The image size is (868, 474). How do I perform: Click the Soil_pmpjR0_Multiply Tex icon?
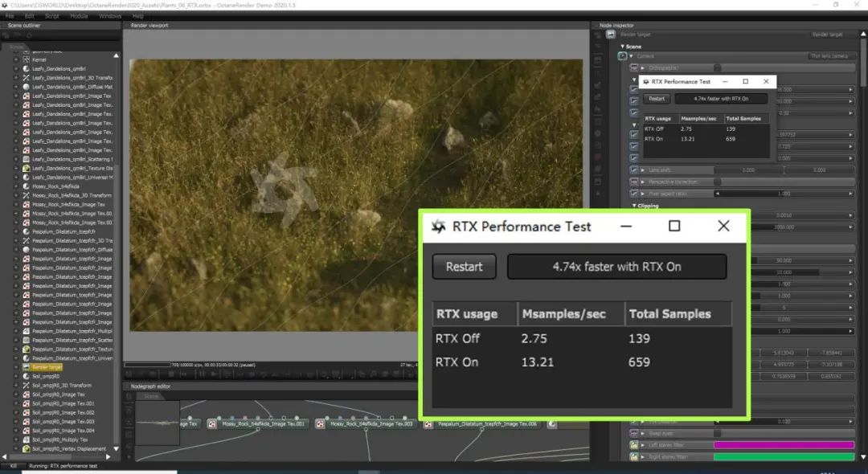(26, 439)
